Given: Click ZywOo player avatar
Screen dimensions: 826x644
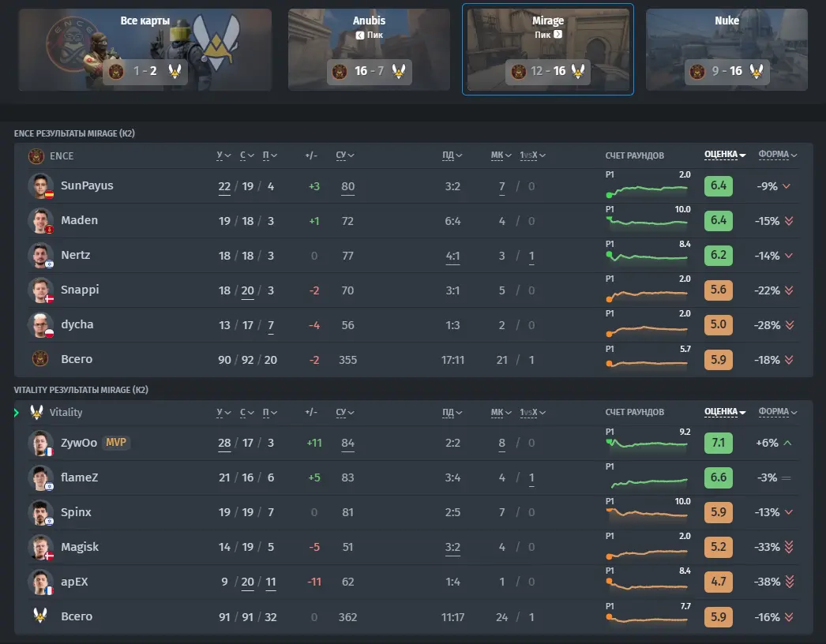Looking at the screenshot, I should click(x=40, y=443).
